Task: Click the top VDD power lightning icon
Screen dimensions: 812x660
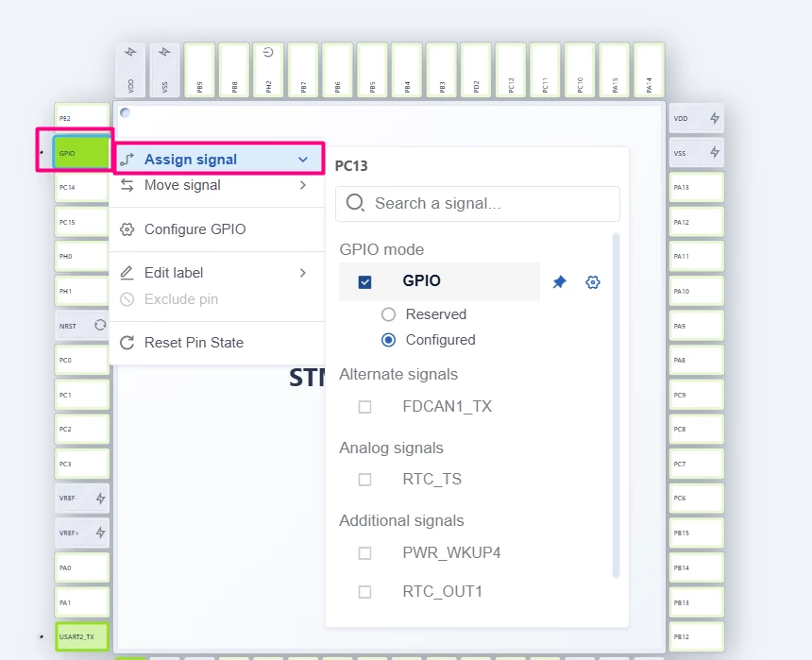Action: (130, 52)
